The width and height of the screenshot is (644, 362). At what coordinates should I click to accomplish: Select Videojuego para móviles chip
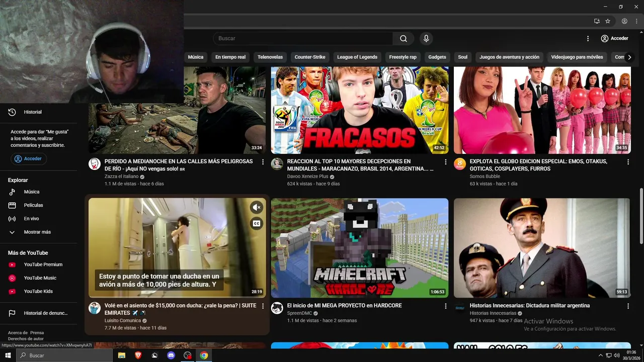pyautogui.click(x=577, y=57)
